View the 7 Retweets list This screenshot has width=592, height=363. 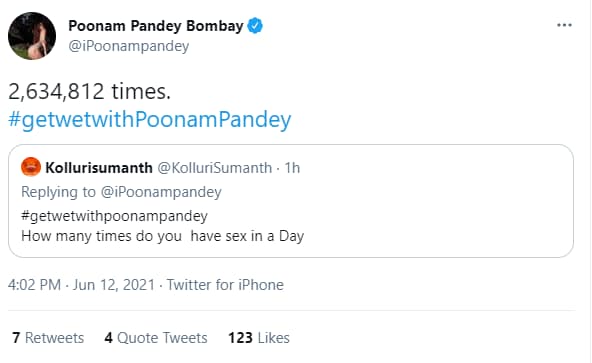coord(48,338)
